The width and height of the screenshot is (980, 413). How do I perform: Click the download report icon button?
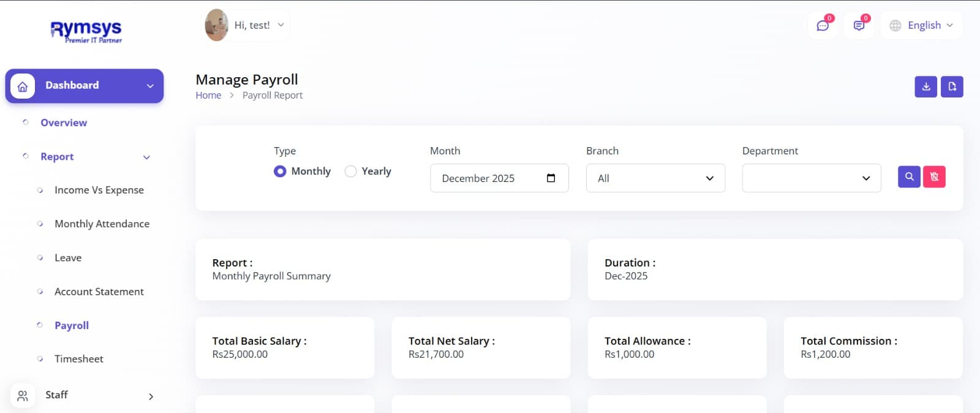(925, 87)
